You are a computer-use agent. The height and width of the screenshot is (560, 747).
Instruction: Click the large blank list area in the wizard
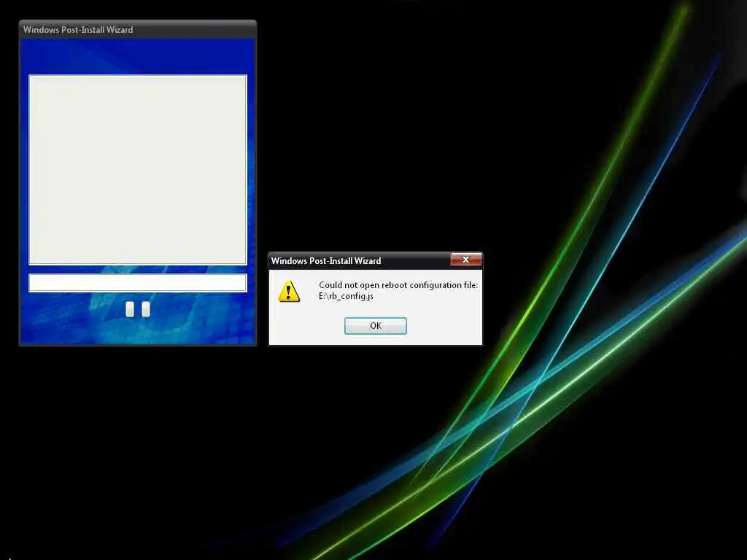138,169
